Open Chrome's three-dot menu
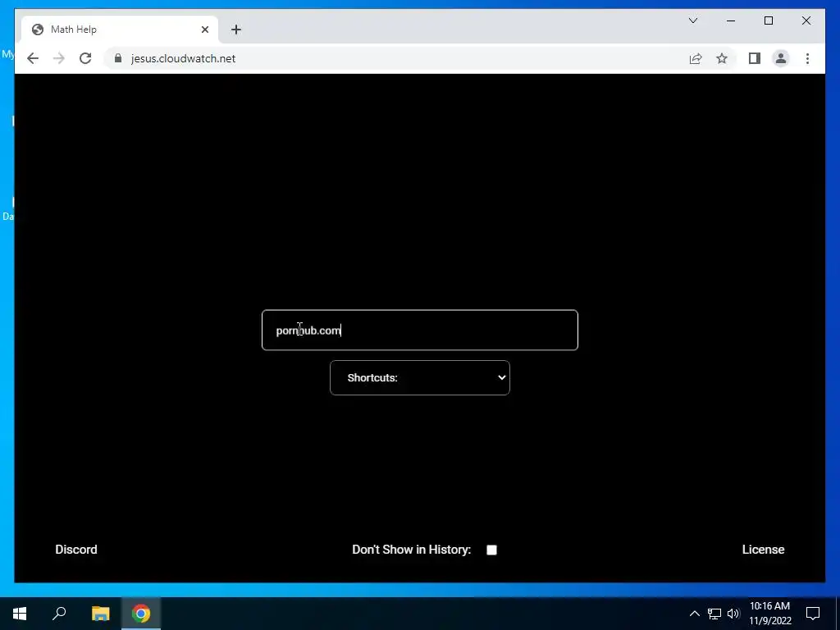 tap(807, 58)
